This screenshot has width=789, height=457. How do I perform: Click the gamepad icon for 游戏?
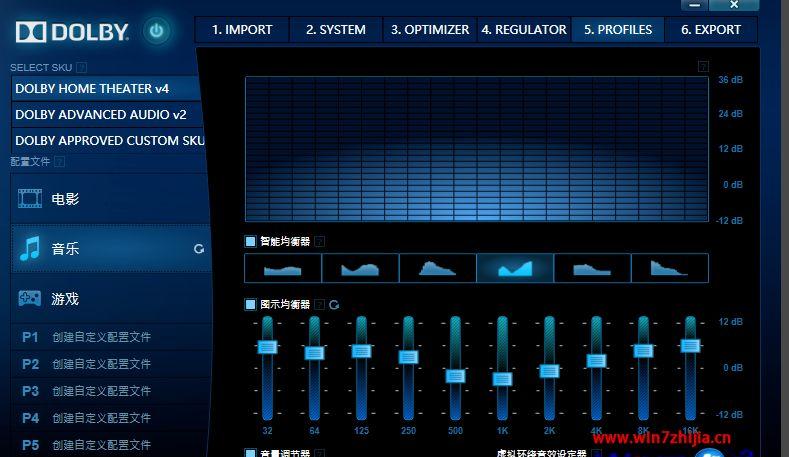pos(30,298)
